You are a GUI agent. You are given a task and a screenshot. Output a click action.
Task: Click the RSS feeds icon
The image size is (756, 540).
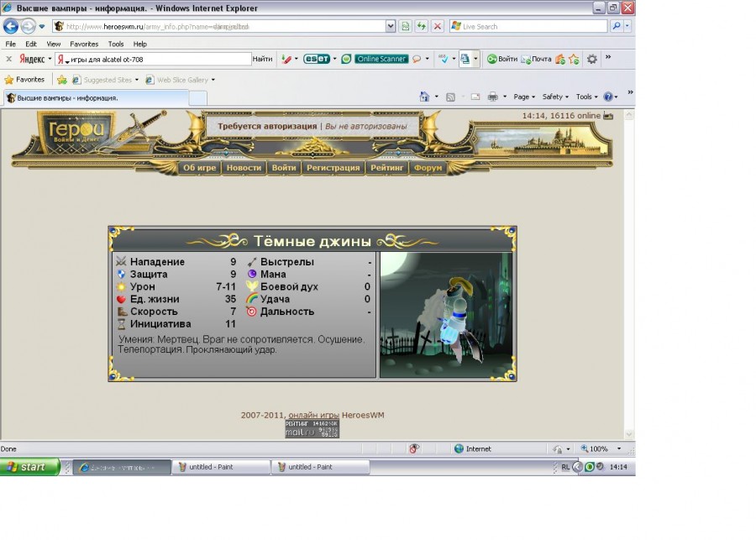pos(450,97)
